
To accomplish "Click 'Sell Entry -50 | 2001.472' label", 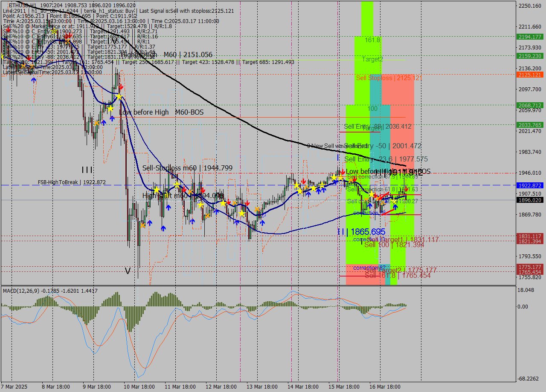I will click(383, 146).
